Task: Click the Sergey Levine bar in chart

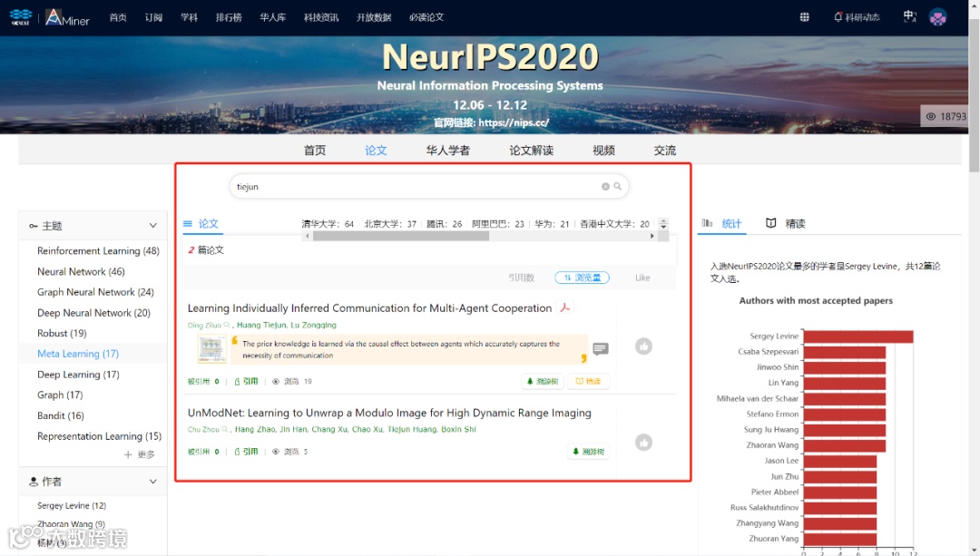Action: [x=858, y=337]
